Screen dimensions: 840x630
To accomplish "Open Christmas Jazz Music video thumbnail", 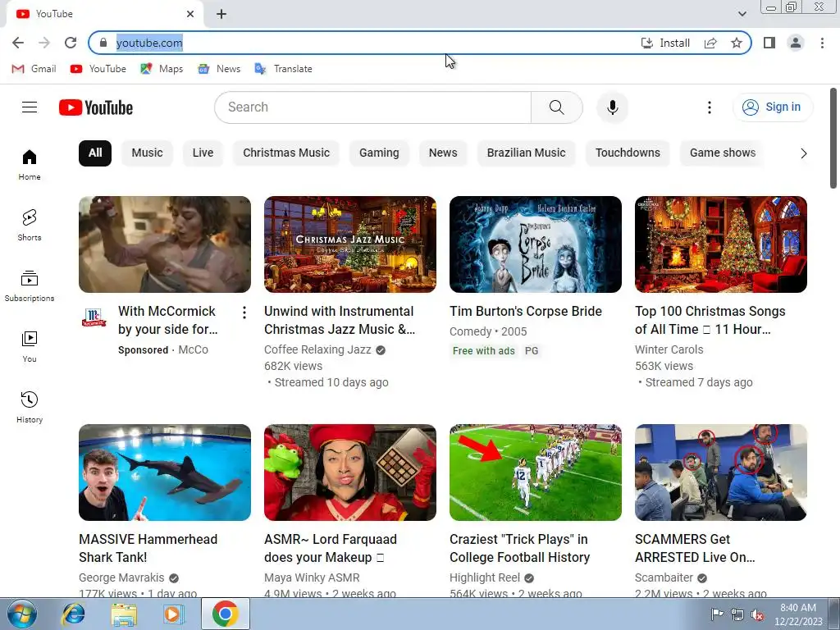I will click(349, 244).
